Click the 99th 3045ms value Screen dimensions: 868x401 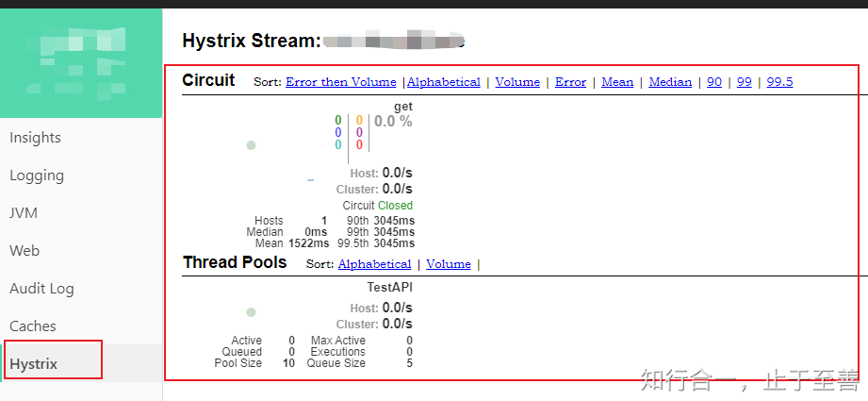point(394,231)
